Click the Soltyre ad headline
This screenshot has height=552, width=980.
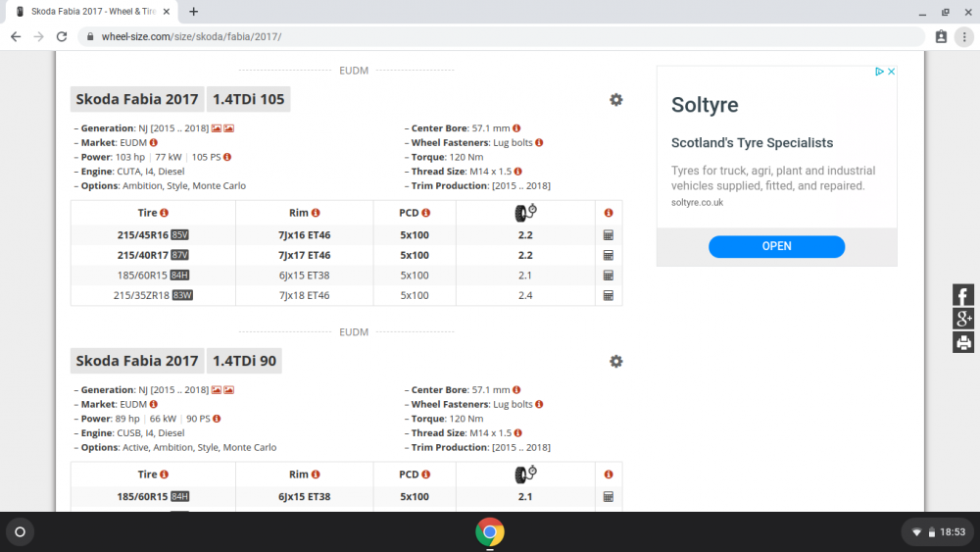pos(705,105)
